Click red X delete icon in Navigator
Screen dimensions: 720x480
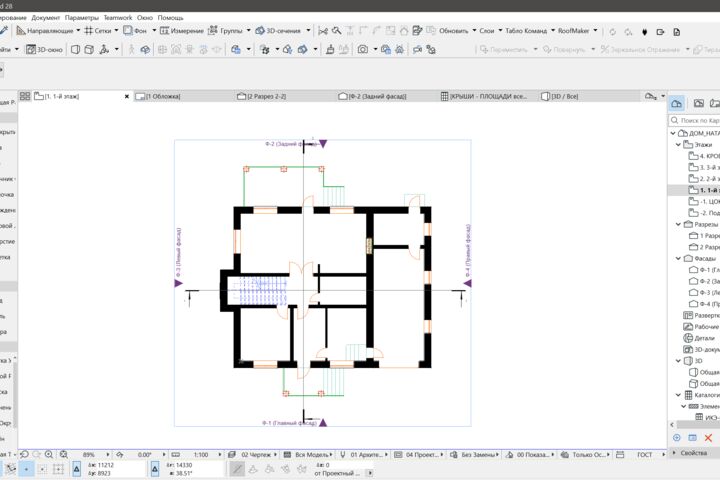(x=708, y=438)
